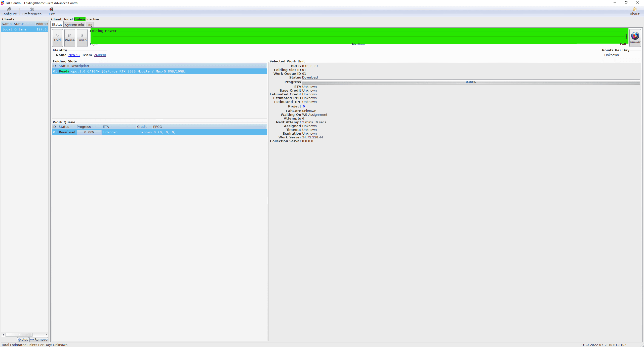The image size is (644, 347).
Task: Sort work queue by PRCG column
Action: click(209, 127)
